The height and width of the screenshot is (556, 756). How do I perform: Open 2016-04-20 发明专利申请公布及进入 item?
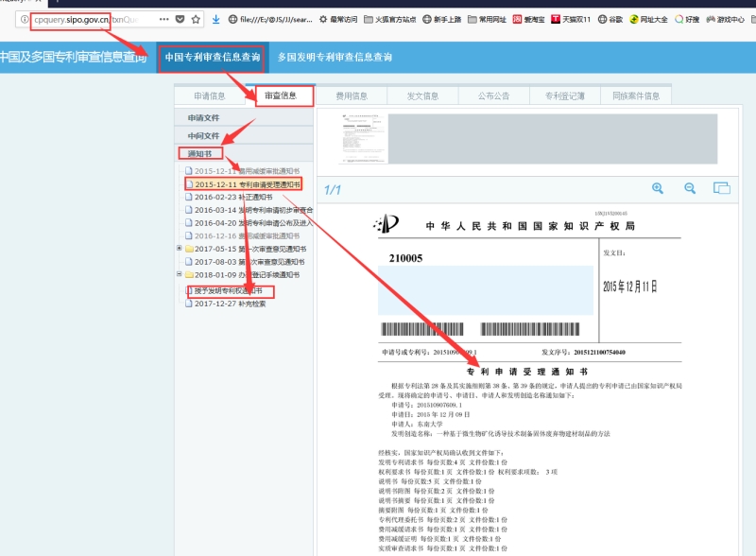(249, 223)
